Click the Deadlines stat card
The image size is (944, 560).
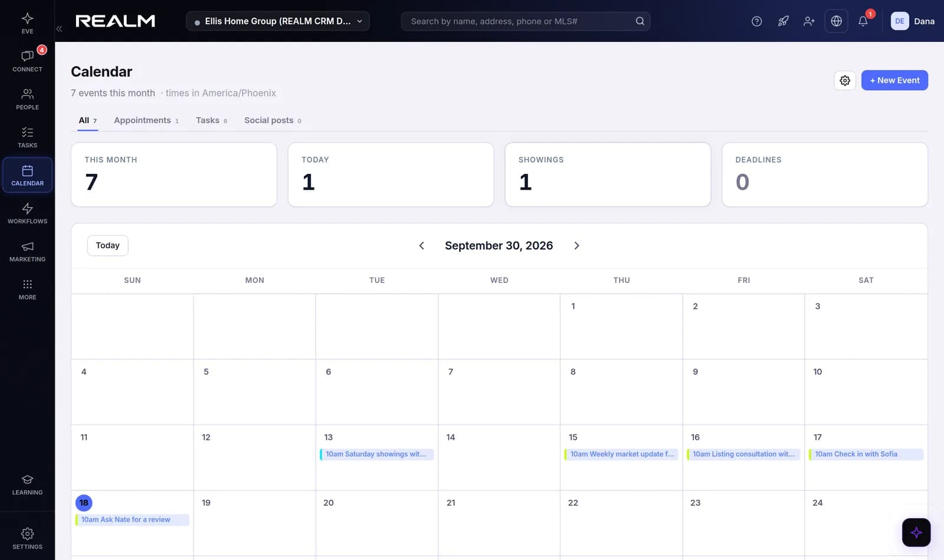click(825, 174)
